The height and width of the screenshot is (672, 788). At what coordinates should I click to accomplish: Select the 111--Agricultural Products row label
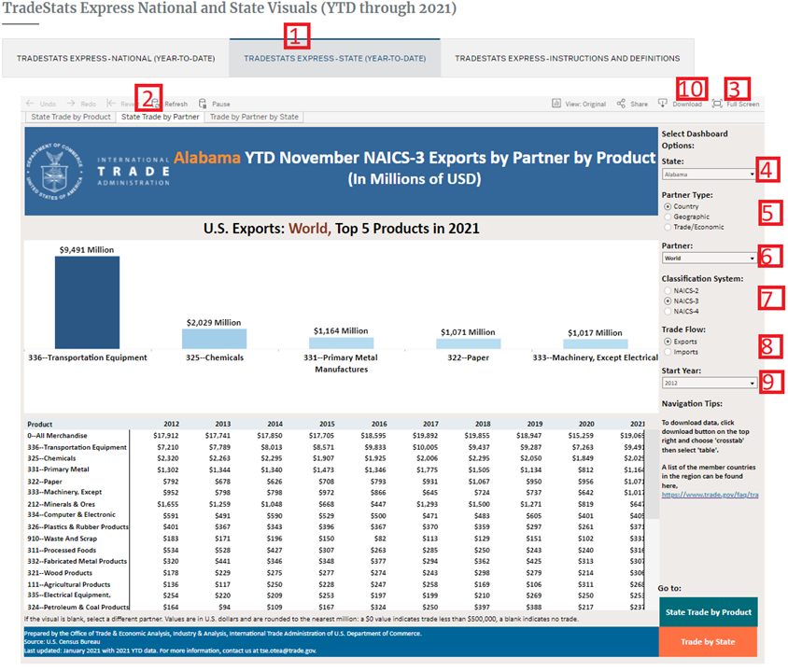pyautogui.click(x=69, y=584)
